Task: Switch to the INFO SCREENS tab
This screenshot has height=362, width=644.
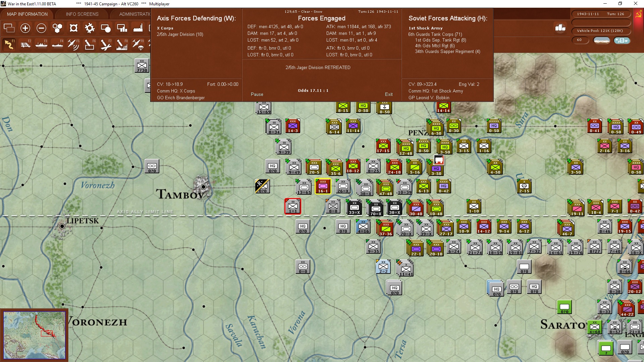Action: [x=82, y=14]
